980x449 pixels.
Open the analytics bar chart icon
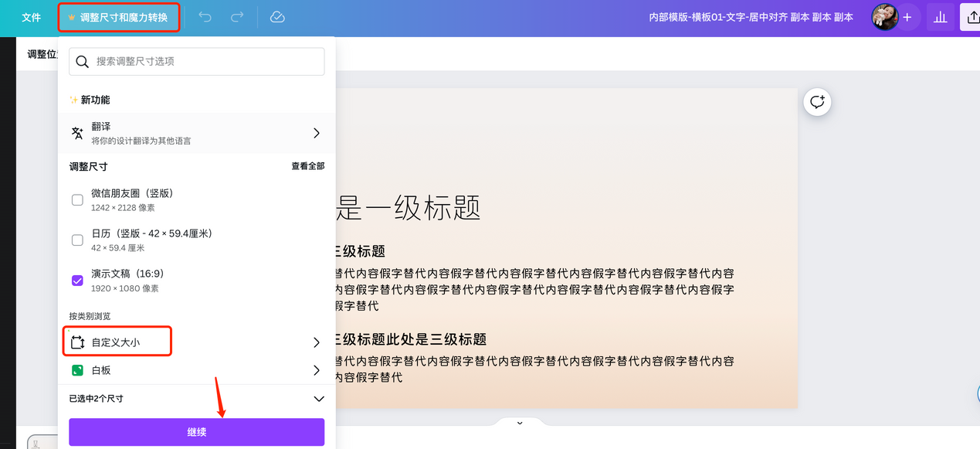(x=940, y=17)
